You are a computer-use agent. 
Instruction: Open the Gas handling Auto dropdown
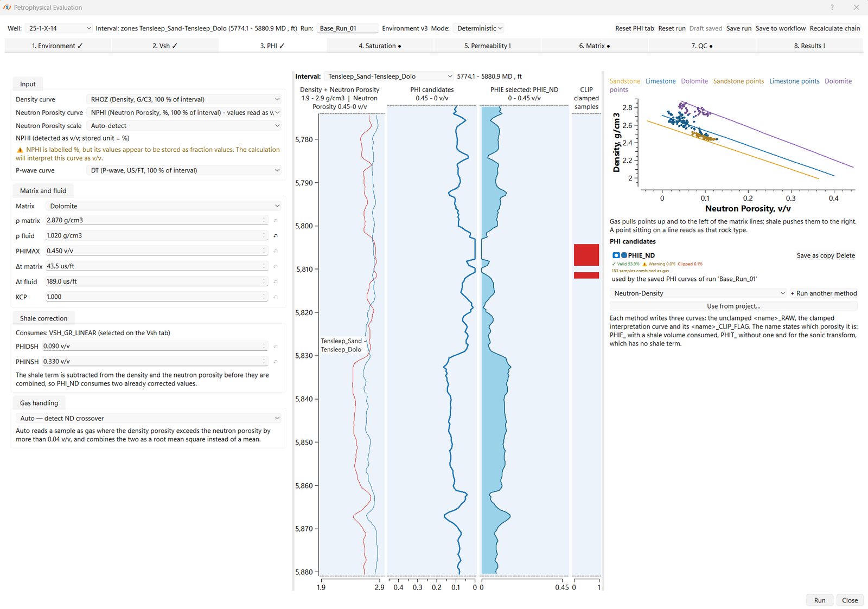coord(149,418)
